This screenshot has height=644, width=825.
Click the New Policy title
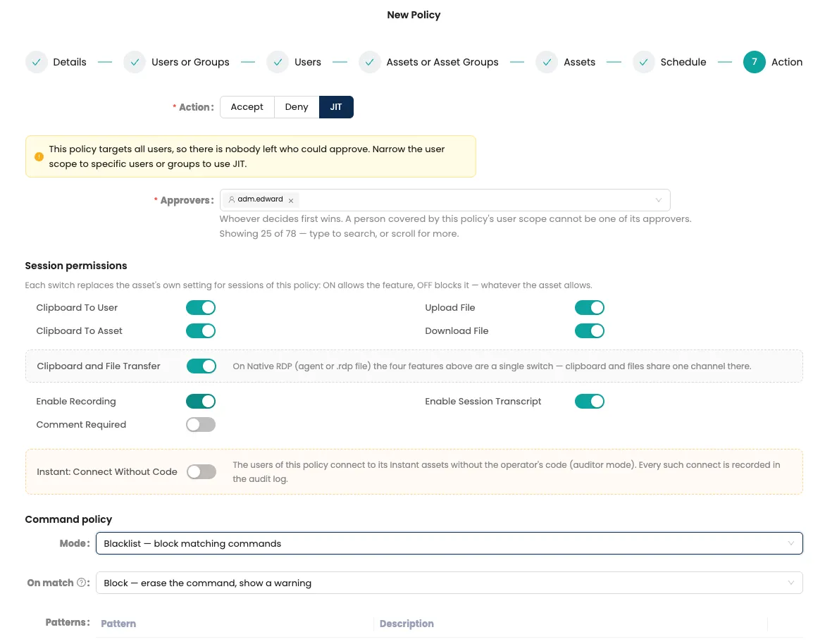click(414, 16)
